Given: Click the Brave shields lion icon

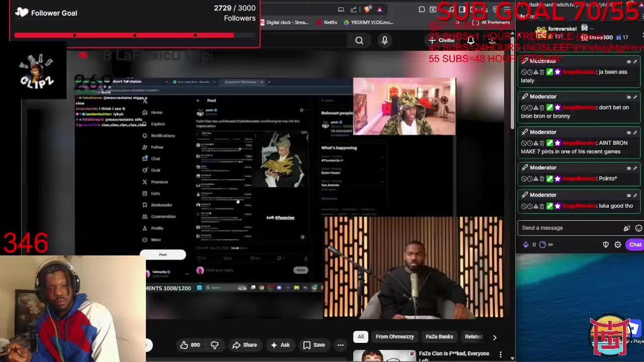Looking at the screenshot, I should 367,9.
